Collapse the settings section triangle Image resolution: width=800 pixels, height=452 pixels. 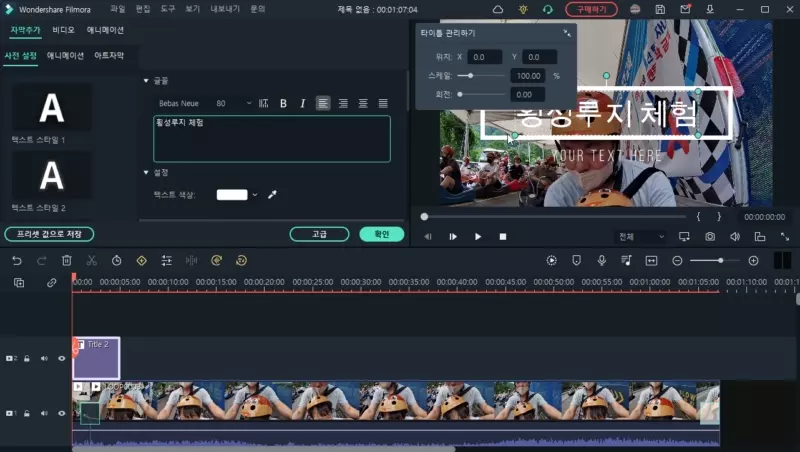click(146, 172)
